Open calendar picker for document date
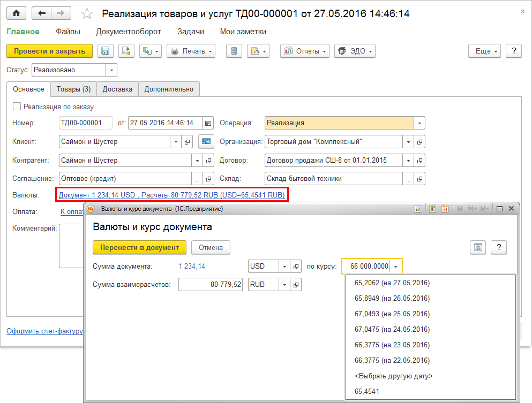The width and height of the screenshot is (532, 403). click(x=208, y=123)
